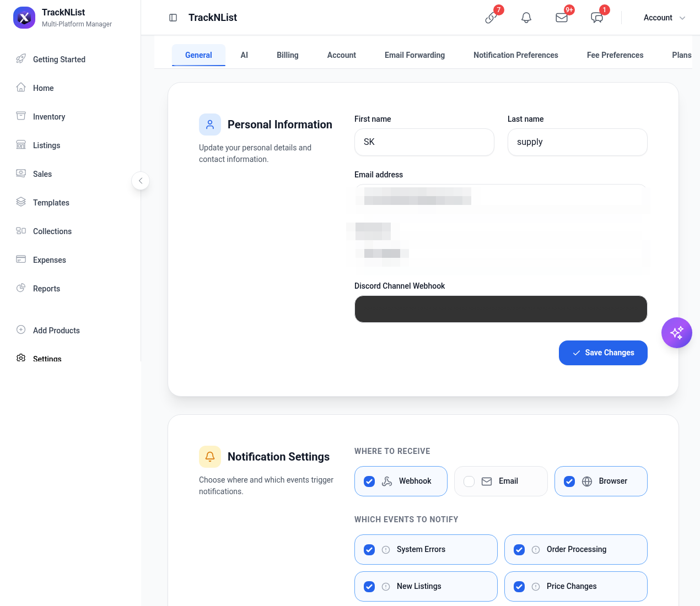
Task: Click the Expenses card icon
Action: click(21, 259)
